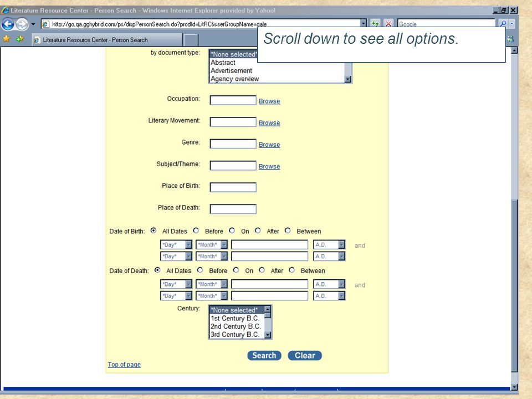
Task: Click the Literary Movement text field
Action: (x=233, y=122)
